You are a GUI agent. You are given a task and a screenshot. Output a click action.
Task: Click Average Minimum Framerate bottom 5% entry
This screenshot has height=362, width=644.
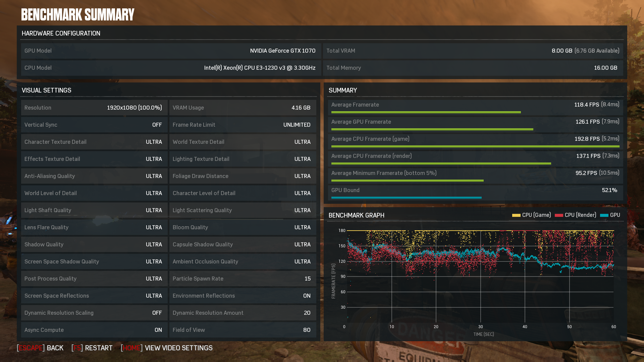tap(475, 176)
